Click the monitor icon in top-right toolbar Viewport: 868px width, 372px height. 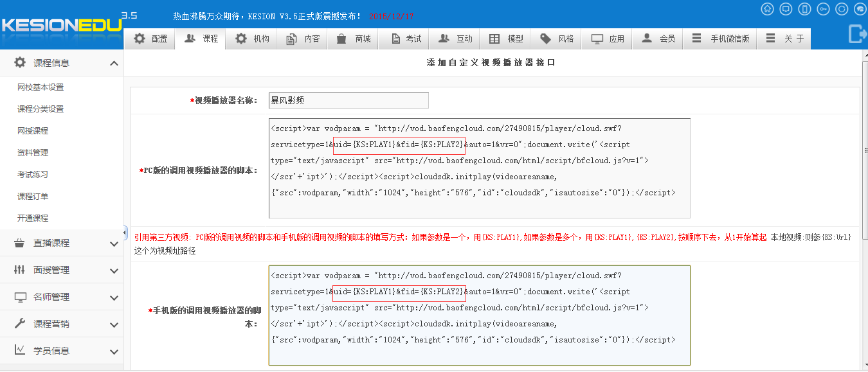pos(786,9)
